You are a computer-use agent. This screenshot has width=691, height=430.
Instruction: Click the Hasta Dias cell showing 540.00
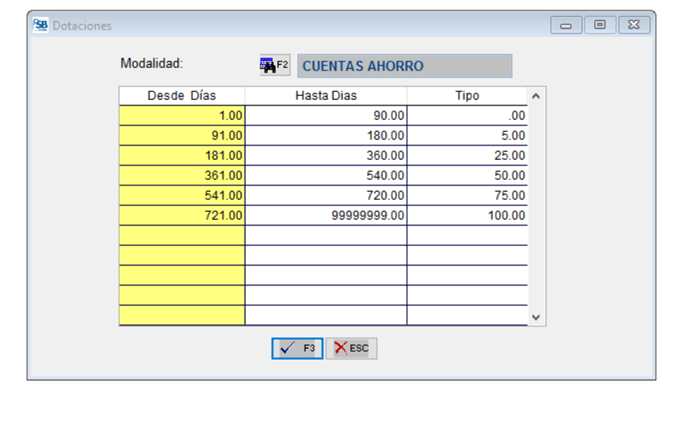[x=326, y=175]
